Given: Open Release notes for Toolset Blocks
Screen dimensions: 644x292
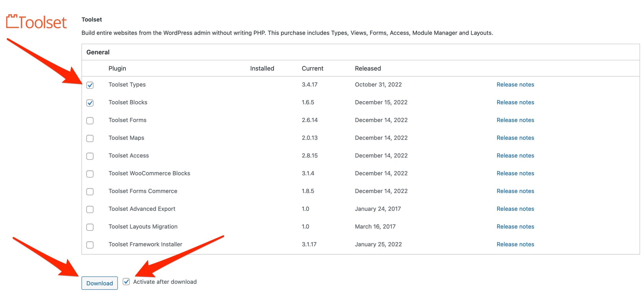Looking at the screenshot, I should coord(515,102).
